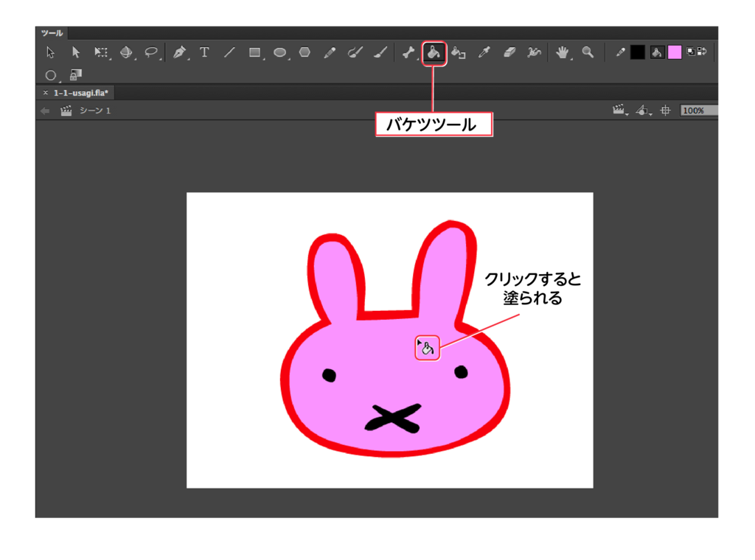Select the Ink Bottle tool

pos(459,52)
